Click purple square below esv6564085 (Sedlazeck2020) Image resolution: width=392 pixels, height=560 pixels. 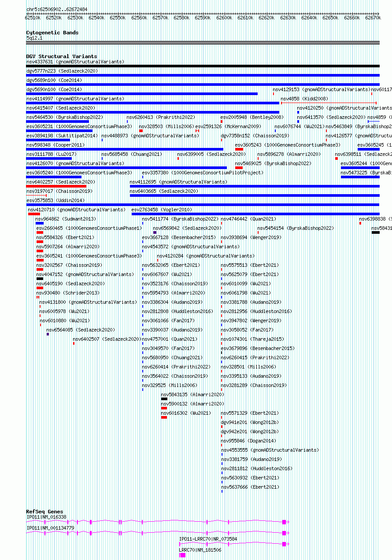pos(48,334)
